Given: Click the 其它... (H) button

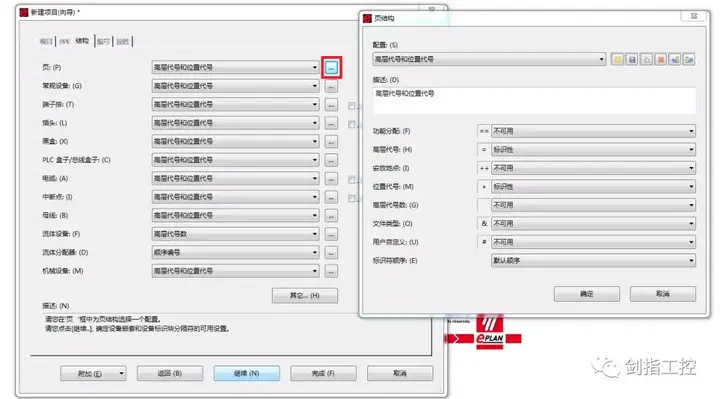Looking at the screenshot, I should [304, 296].
